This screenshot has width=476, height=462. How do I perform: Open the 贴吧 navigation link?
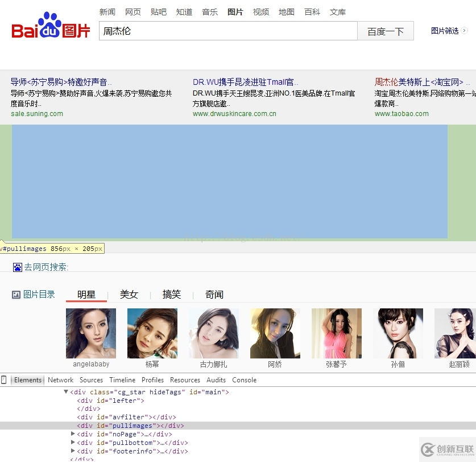coord(159,12)
